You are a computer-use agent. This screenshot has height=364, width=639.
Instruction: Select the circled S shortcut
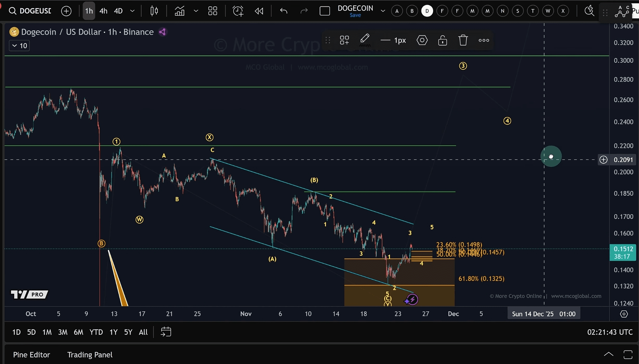tap(517, 11)
